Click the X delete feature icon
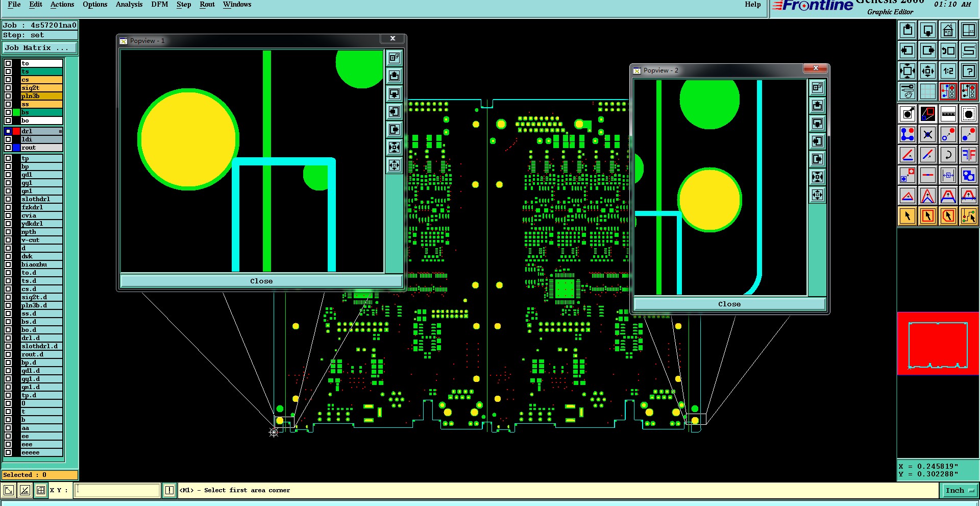 [928, 134]
